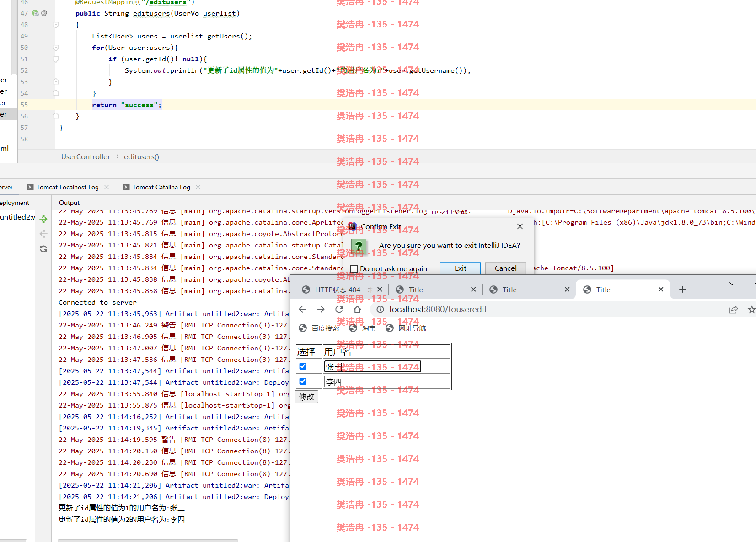Image resolution: width=756 pixels, height=542 pixels.
Task: Select the untitled2 deployment artifact item
Action: (x=17, y=217)
